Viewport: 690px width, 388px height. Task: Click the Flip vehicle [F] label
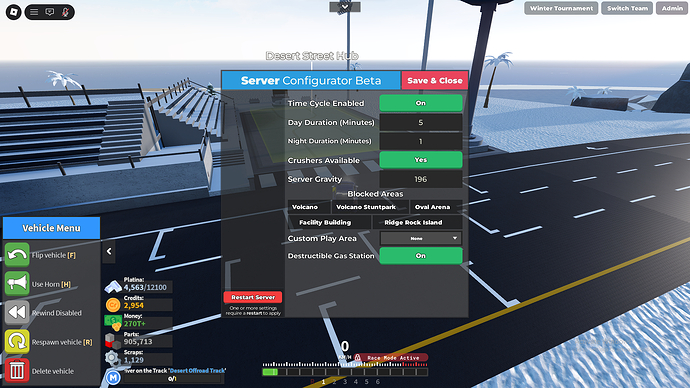54,255
